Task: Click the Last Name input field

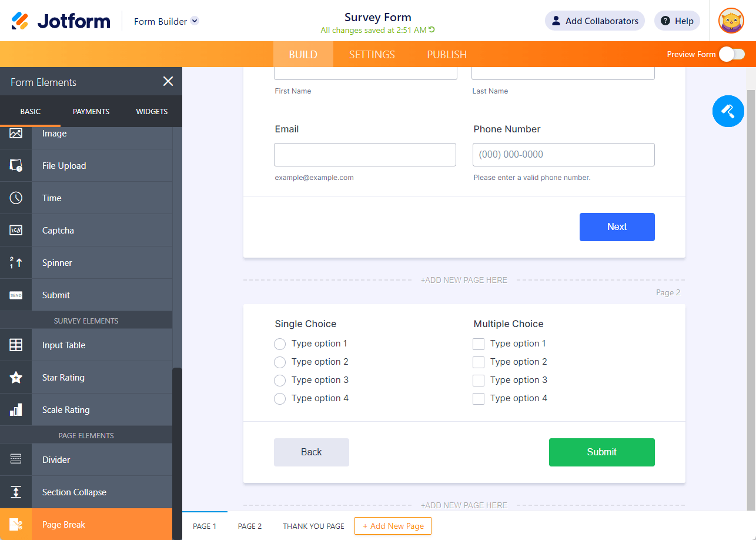Action: click(x=563, y=74)
